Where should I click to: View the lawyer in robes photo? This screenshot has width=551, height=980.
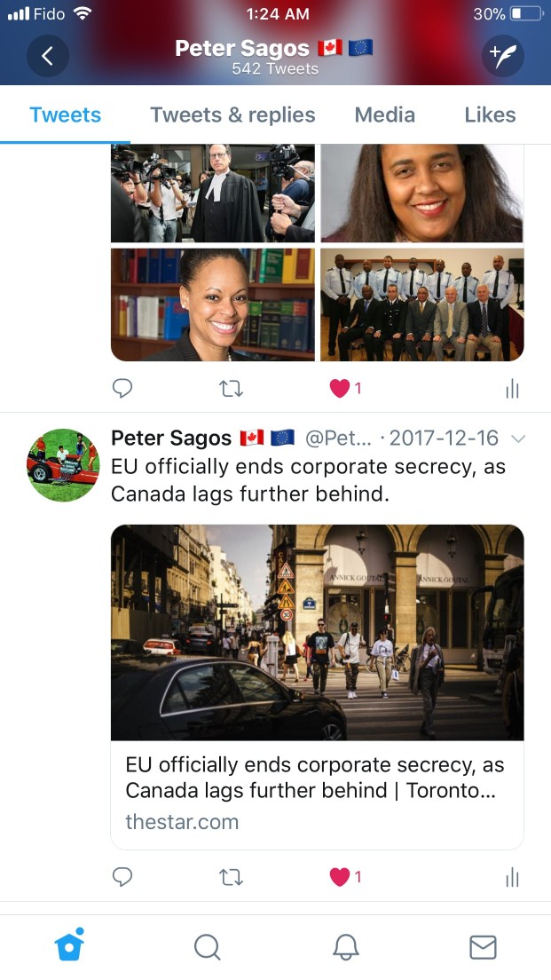click(x=213, y=194)
